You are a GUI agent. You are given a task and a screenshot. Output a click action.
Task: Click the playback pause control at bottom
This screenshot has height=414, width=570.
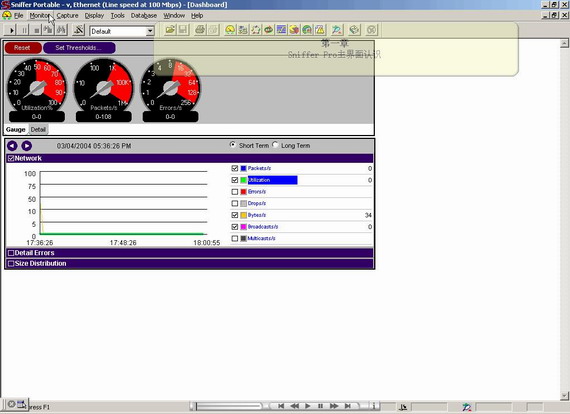pyautogui.click(x=320, y=406)
